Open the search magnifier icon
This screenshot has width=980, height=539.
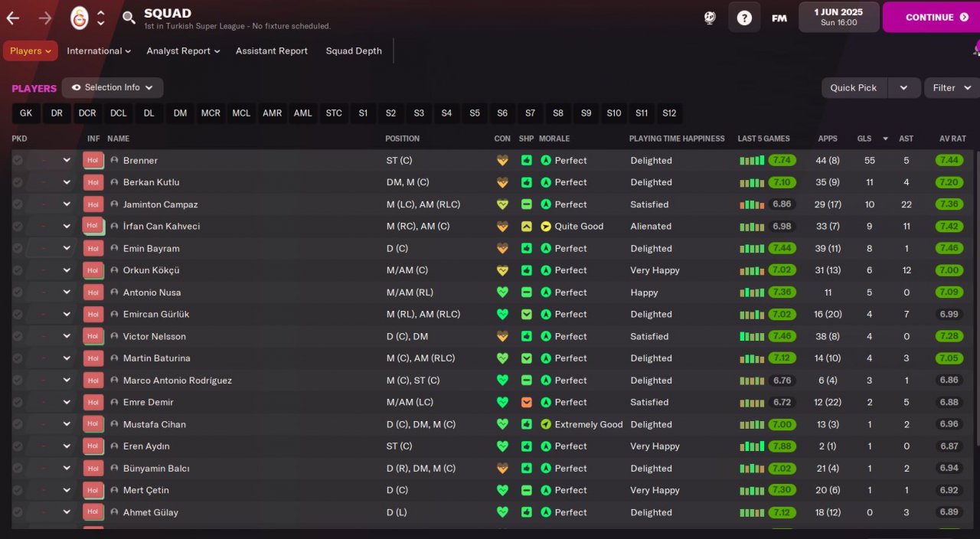click(129, 18)
